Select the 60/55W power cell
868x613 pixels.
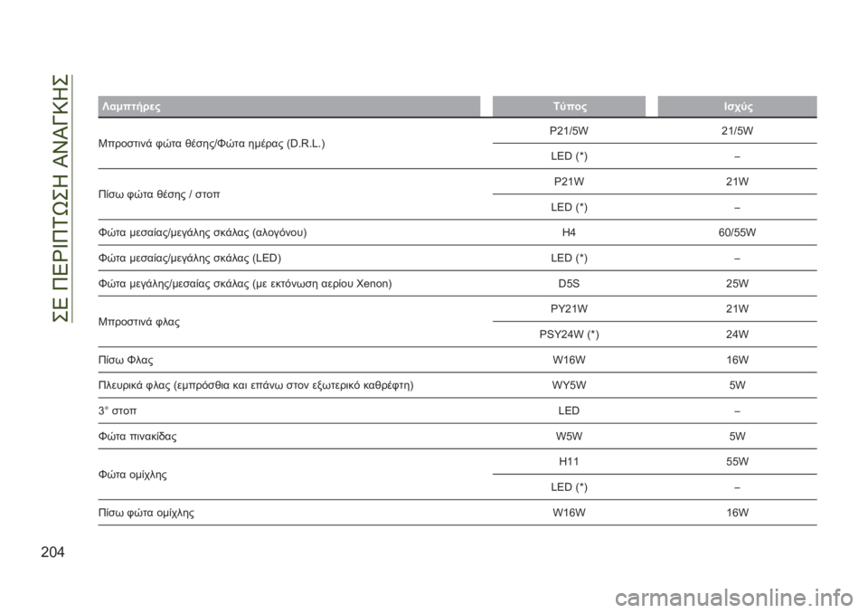(738, 232)
